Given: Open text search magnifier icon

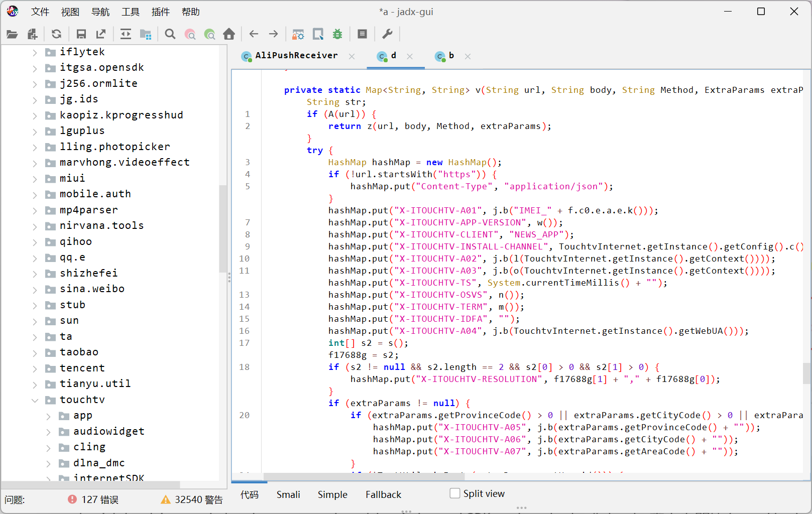Looking at the screenshot, I should (170, 34).
